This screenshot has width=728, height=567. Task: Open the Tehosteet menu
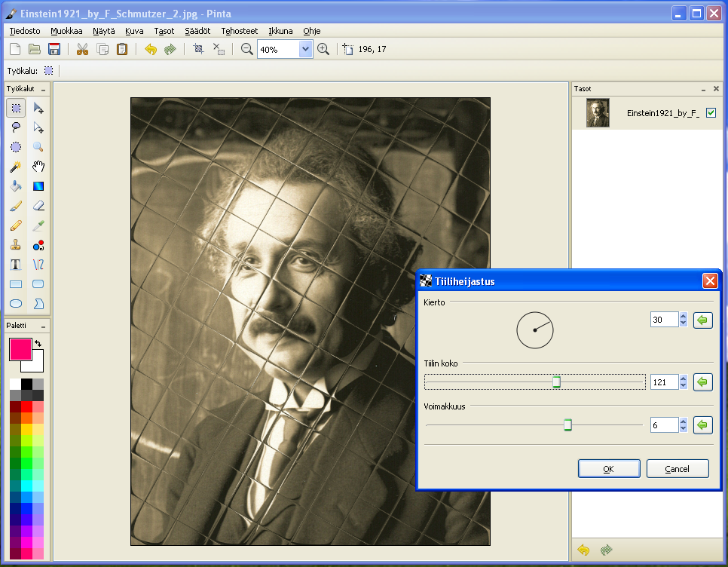pos(239,31)
